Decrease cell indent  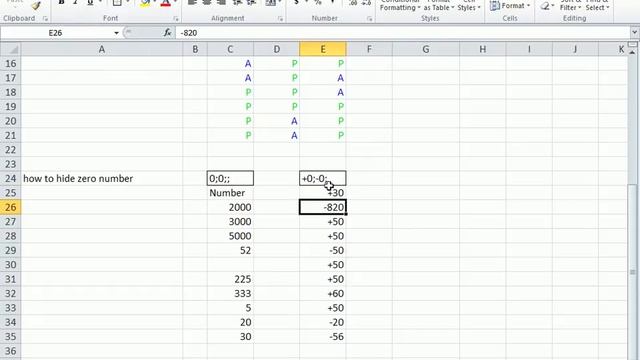pyautogui.click(x=237, y=3)
